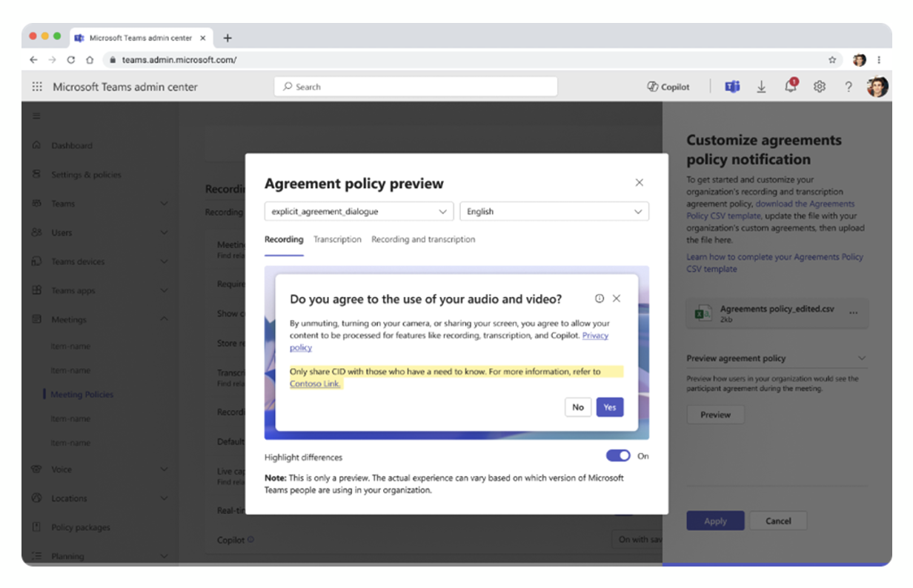Click the info icon in agreement dialog
This screenshot has width=913, height=588.
click(x=600, y=298)
